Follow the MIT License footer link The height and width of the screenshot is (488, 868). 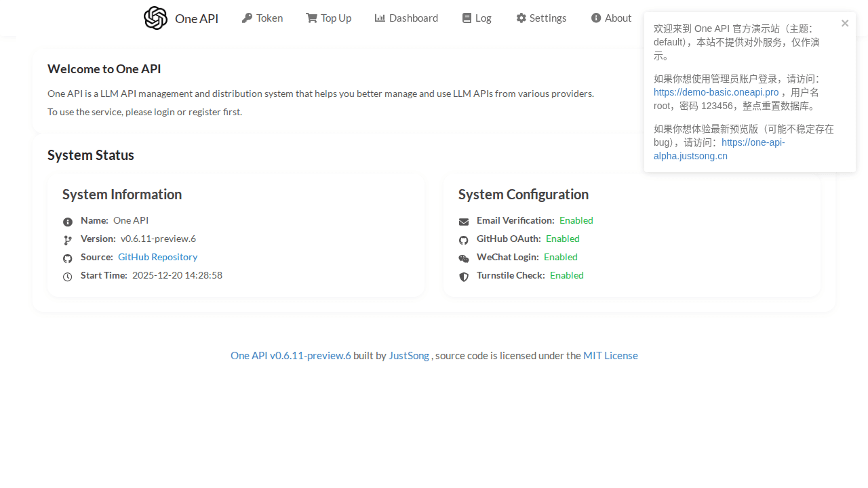(x=610, y=355)
